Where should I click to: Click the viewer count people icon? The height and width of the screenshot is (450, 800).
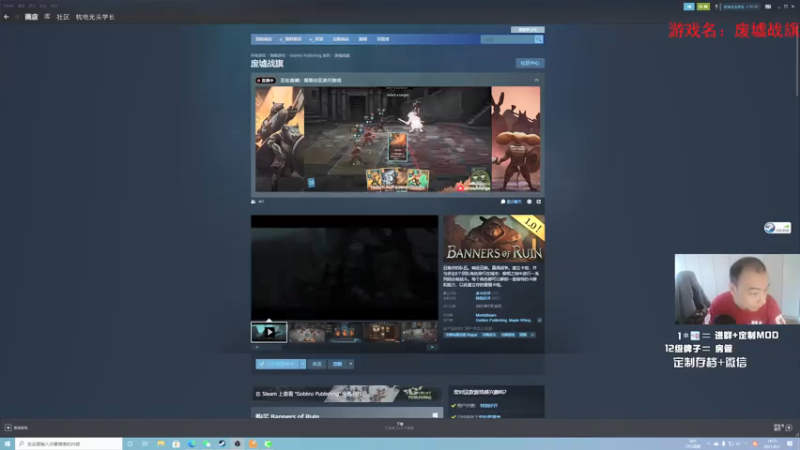coord(254,202)
